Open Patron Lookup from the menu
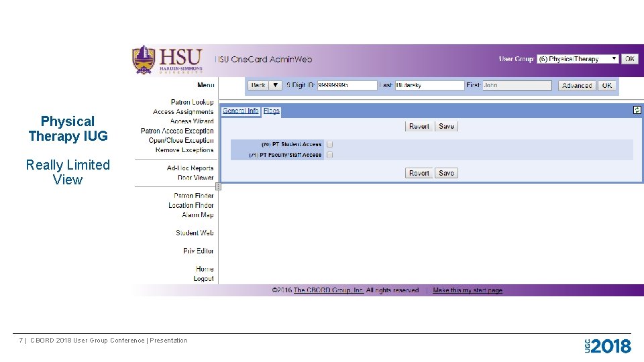Screen dimensions: 644x362 (193, 102)
